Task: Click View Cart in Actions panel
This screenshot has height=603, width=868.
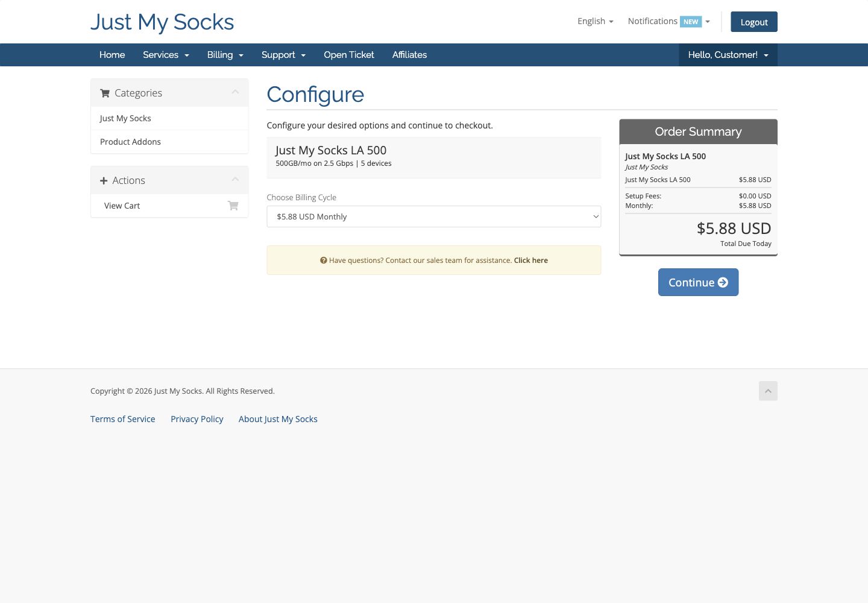Action: coord(169,206)
